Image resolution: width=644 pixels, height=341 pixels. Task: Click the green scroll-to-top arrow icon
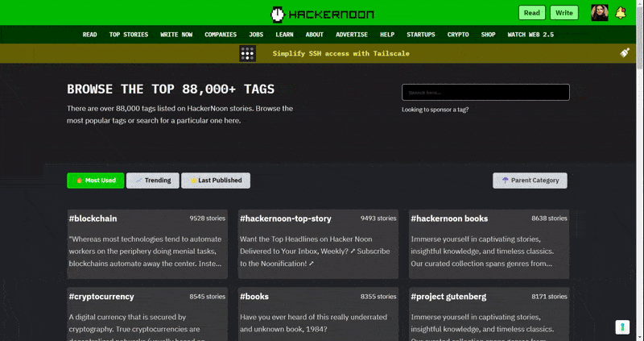[622, 327]
